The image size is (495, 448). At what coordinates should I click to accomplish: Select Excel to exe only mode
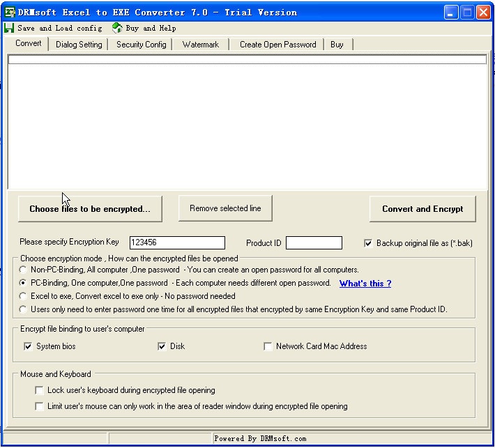tap(23, 296)
